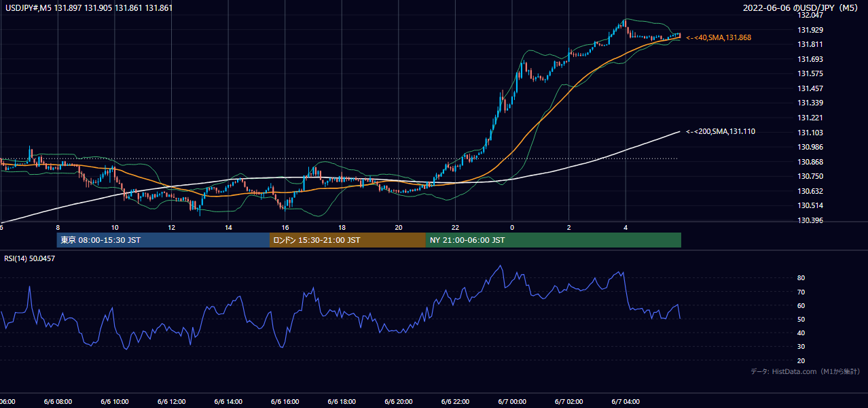Click the RSI(14) 50.0457 indicator label
This screenshot has height=408, width=868.
tap(30, 258)
